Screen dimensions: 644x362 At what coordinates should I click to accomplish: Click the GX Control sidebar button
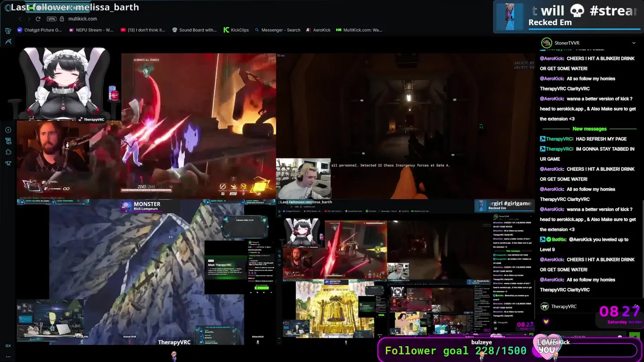8,346
